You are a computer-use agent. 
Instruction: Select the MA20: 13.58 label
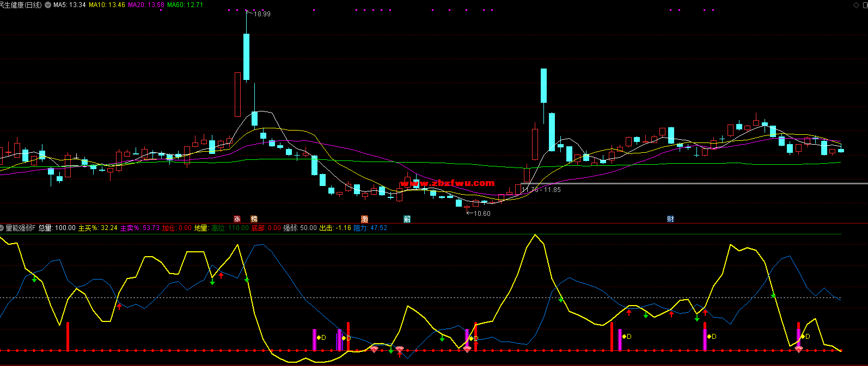point(146,5)
